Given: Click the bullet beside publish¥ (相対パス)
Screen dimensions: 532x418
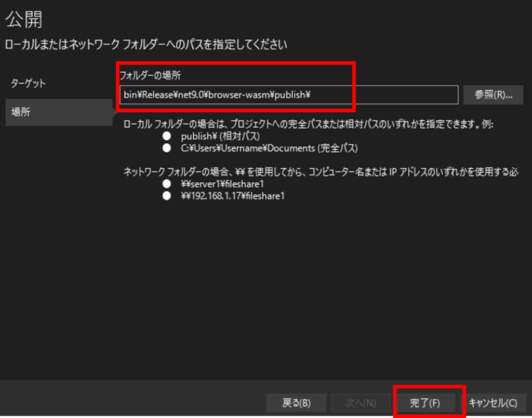Looking at the screenshot, I should click(167, 136).
